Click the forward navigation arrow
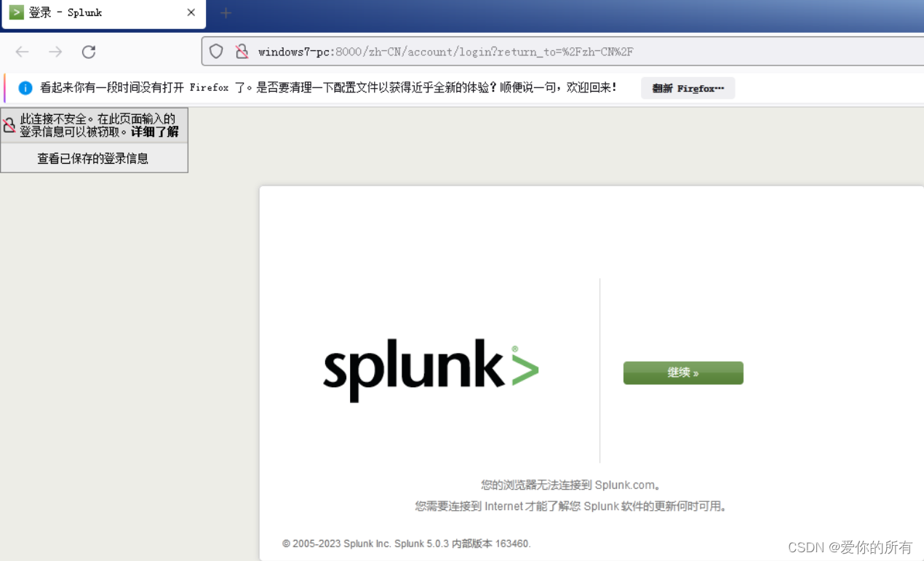 [x=55, y=52]
